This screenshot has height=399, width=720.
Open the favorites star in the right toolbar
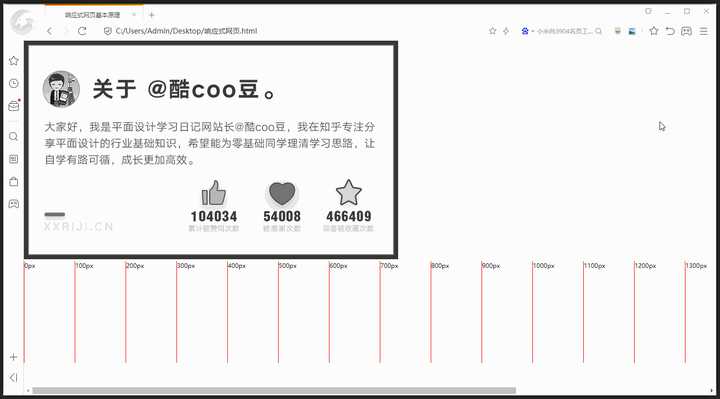click(654, 31)
